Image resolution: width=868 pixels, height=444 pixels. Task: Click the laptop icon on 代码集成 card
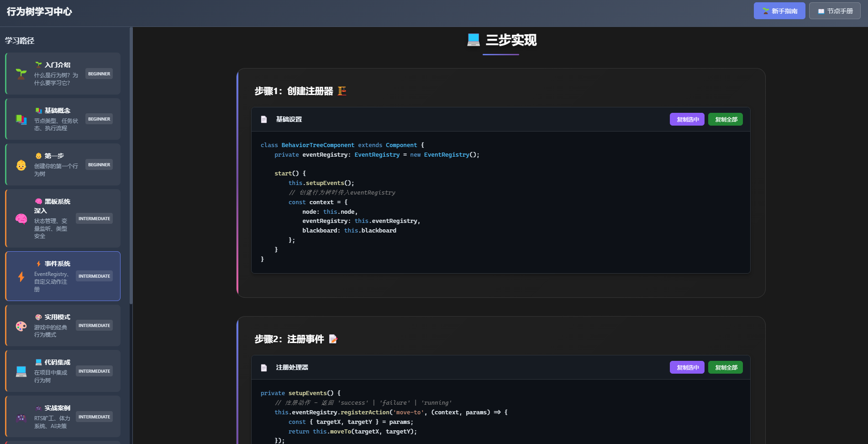tap(21, 371)
